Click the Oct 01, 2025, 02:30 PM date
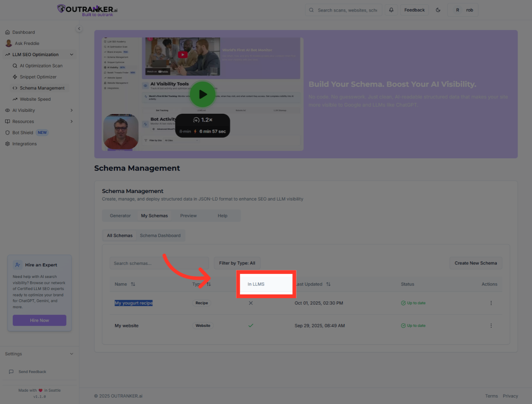 319,303
